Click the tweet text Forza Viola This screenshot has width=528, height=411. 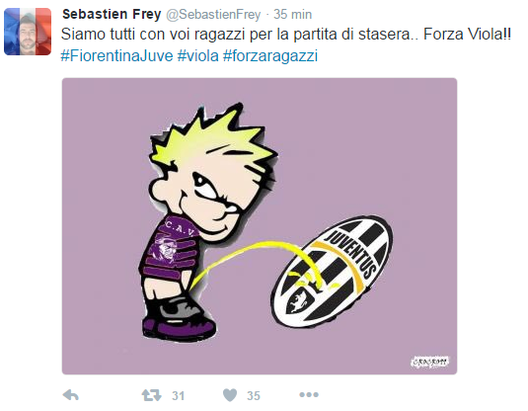tap(467, 34)
